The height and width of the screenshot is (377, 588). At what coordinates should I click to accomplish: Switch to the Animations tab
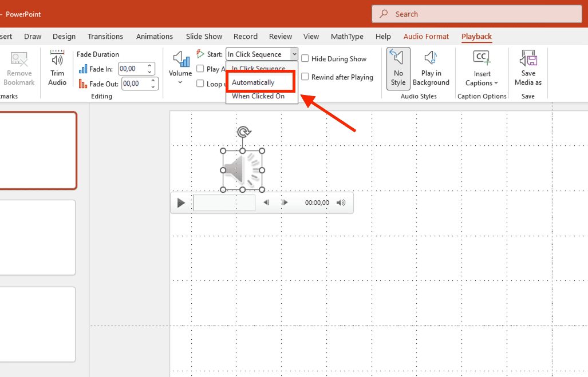155,37
